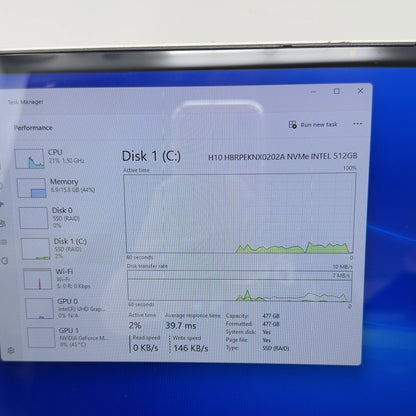416x416 pixels.
Task: Open the three-dot more options menu
Action: point(357,124)
